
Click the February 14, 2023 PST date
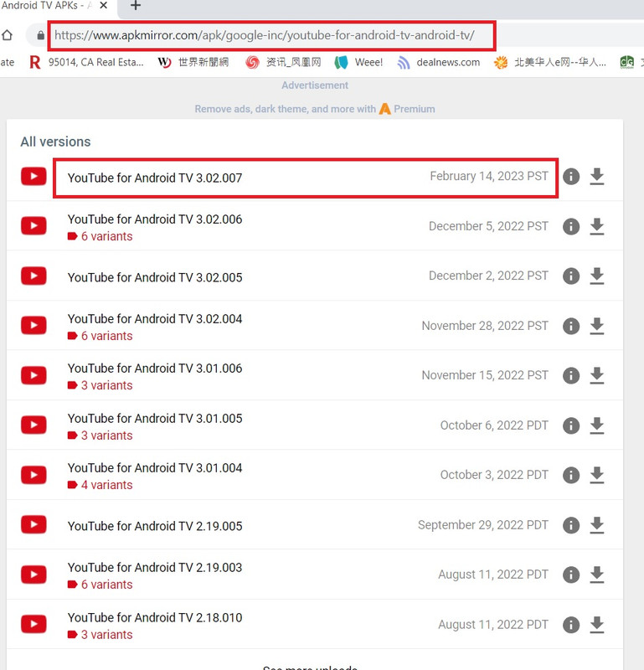click(489, 176)
